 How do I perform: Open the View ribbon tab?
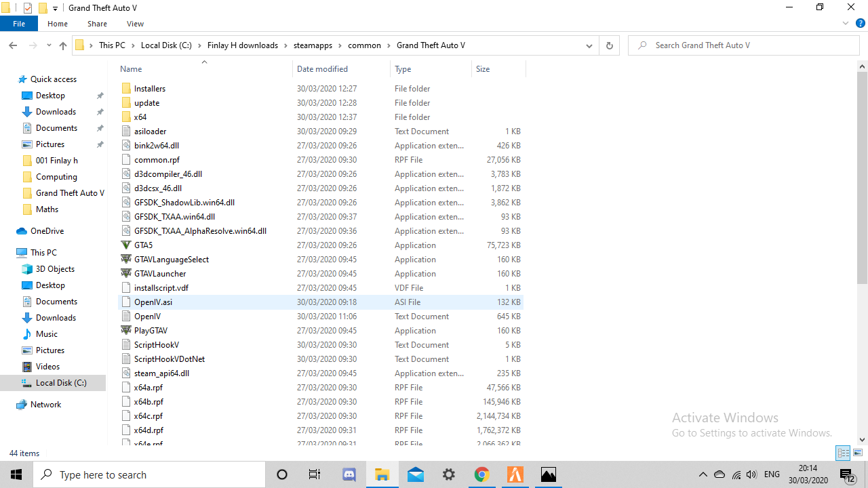(135, 24)
